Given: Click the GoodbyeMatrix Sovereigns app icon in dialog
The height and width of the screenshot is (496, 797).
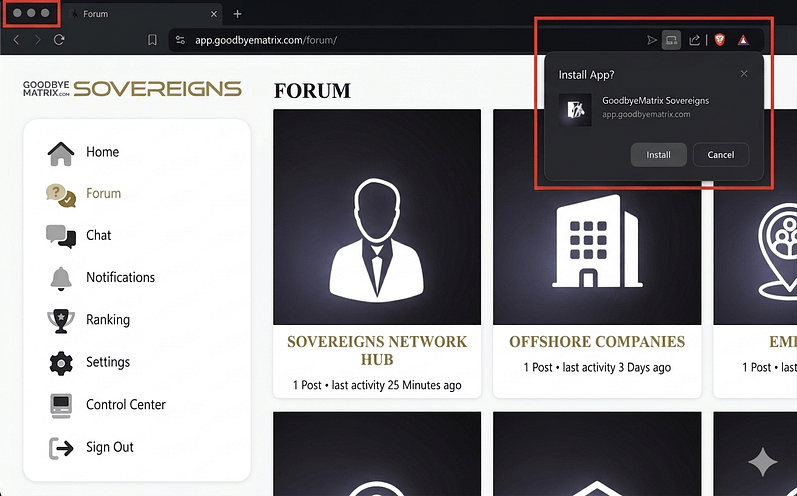Looking at the screenshot, I should point(575,109).
